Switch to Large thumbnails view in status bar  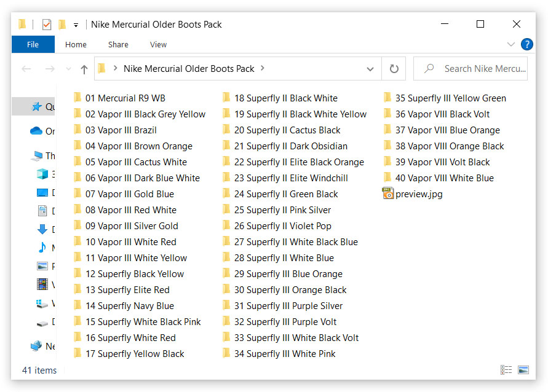[523, 370]
